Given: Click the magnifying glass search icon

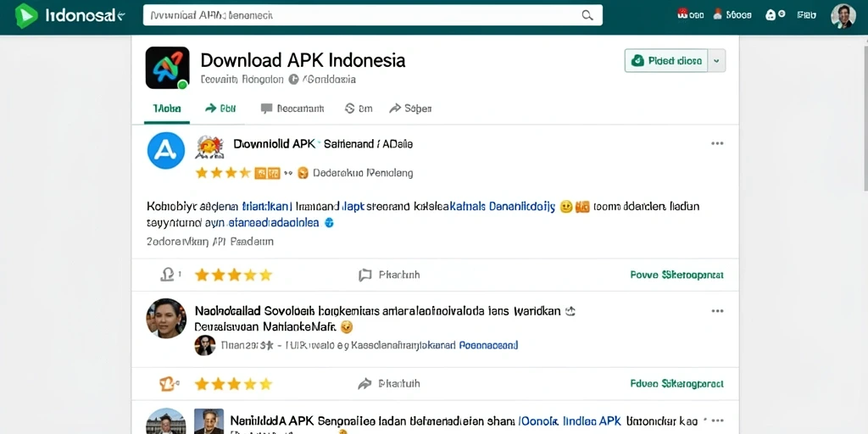Looking at the screenshot, I should pos(587,15).
